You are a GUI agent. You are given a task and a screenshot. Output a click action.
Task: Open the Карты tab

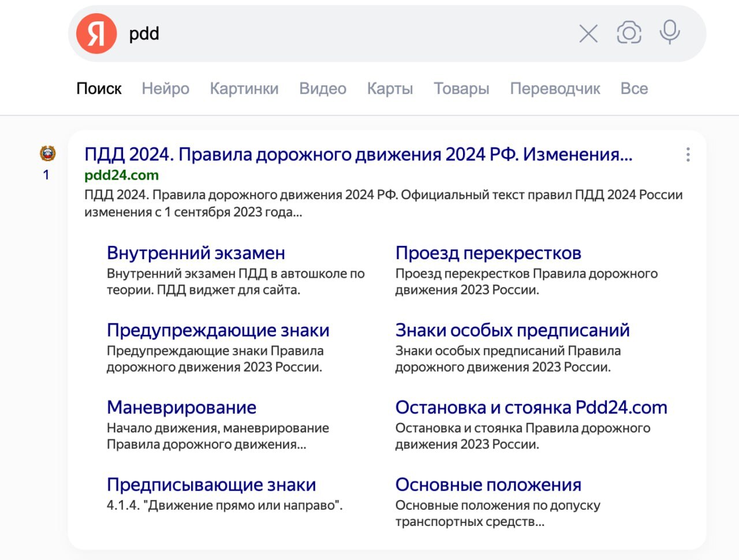click(390, 88)
